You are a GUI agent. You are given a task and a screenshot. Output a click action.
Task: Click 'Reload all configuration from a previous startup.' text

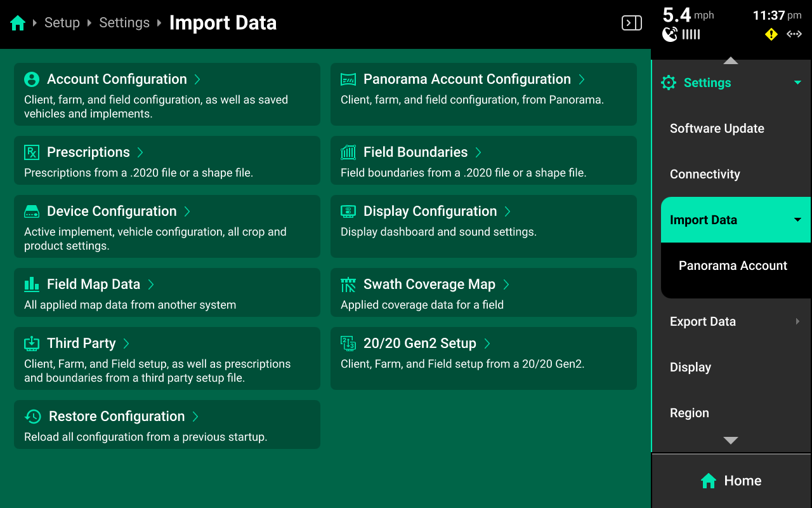point(146,437)
